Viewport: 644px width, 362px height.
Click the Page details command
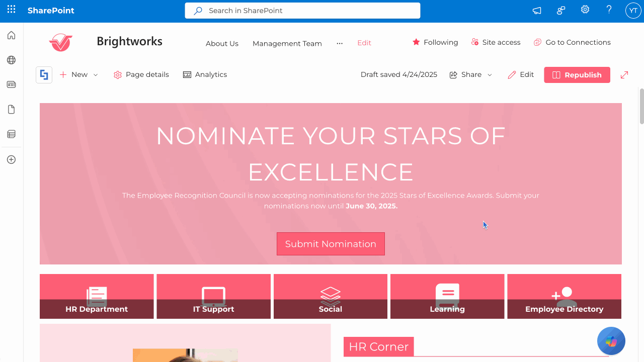click(141, 75)
